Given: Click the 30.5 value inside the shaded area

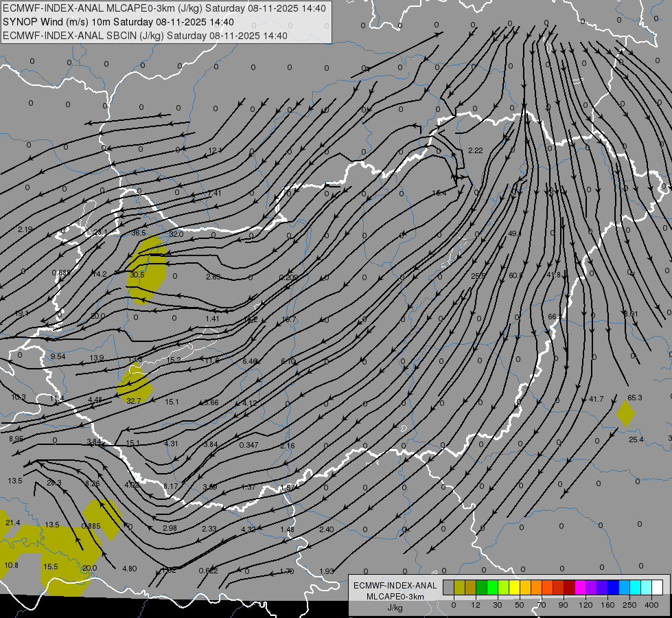Looking at the screenshot, I should [x=137, y=275].
